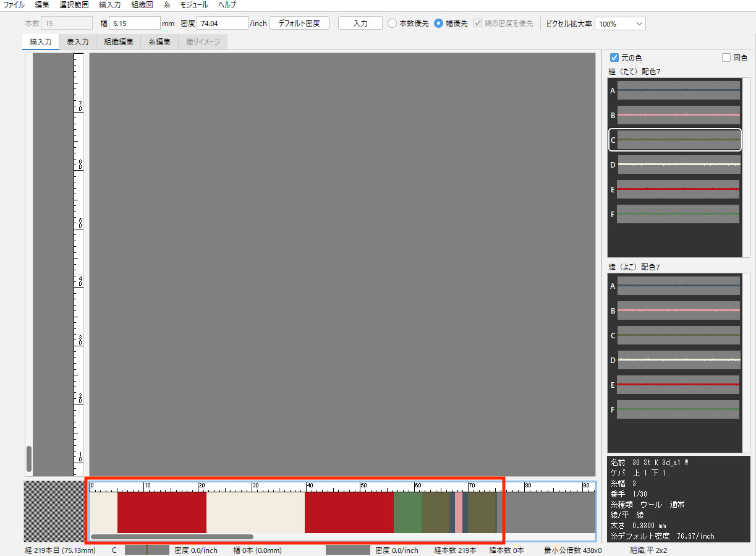Click the pink stripe in the warp pattern
This screenshot has height=556, width=756.
pyautogui.click(x=459, y=512)
